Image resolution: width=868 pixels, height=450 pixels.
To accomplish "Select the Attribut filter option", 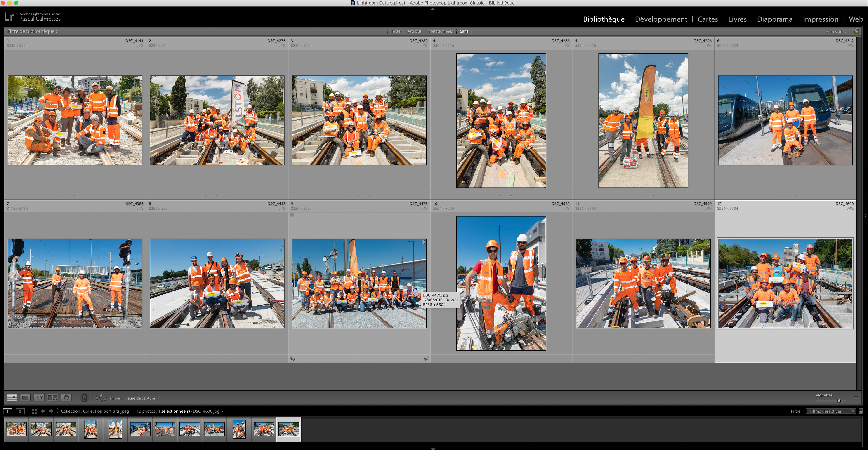I will [414, 31].
